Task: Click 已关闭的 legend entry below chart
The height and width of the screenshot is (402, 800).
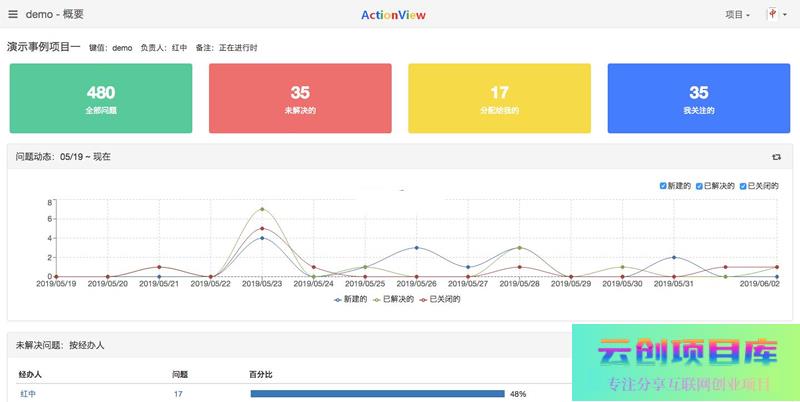Action: coord(440,299)
